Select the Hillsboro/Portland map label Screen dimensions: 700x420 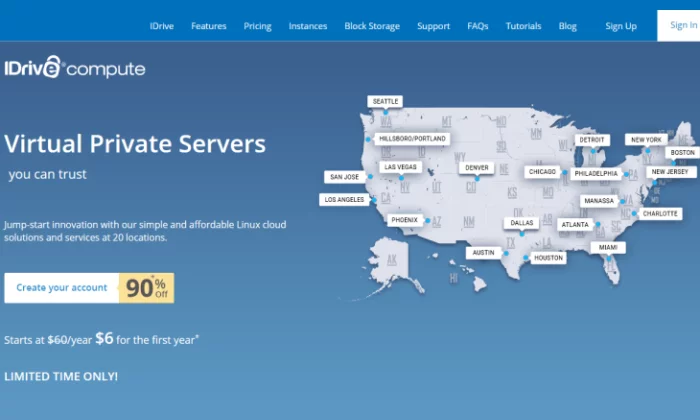[412, 139]
